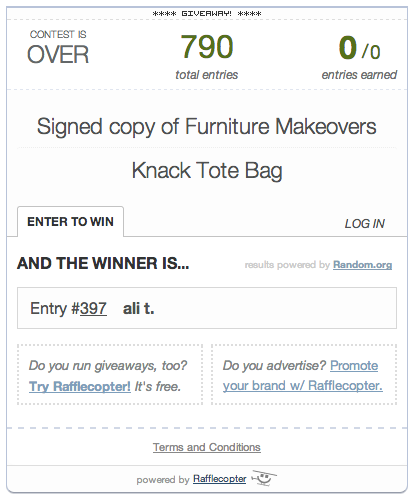Select the LOG IN tab

[364, 224]
